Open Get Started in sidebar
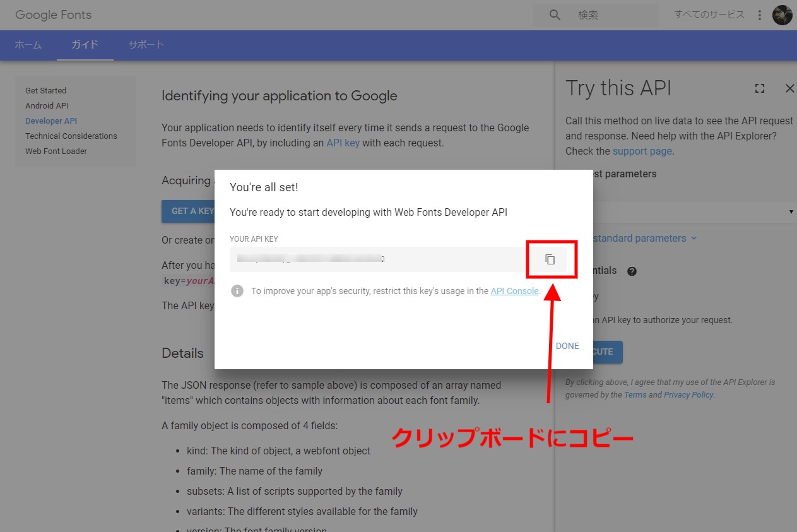This screenshot has height=532, width=797. coord(45,90)
